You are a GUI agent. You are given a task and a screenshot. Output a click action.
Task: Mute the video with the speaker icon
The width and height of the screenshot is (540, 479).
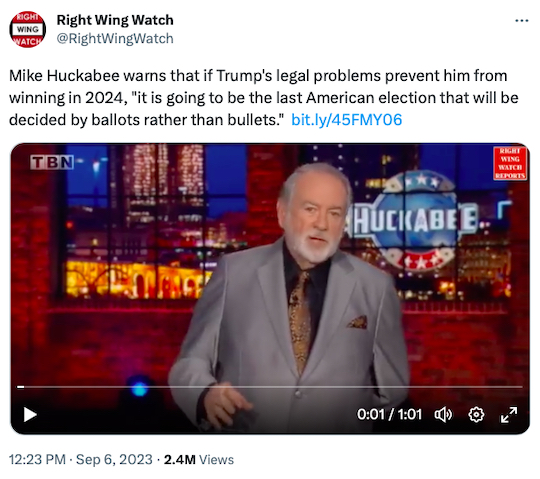tap(443, 414)
